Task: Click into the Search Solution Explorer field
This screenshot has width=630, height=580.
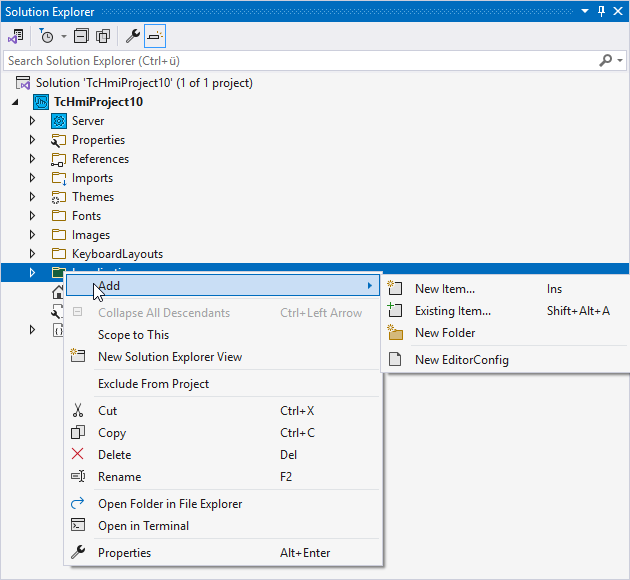Action: pyautogui.click(x=301, y=61)
